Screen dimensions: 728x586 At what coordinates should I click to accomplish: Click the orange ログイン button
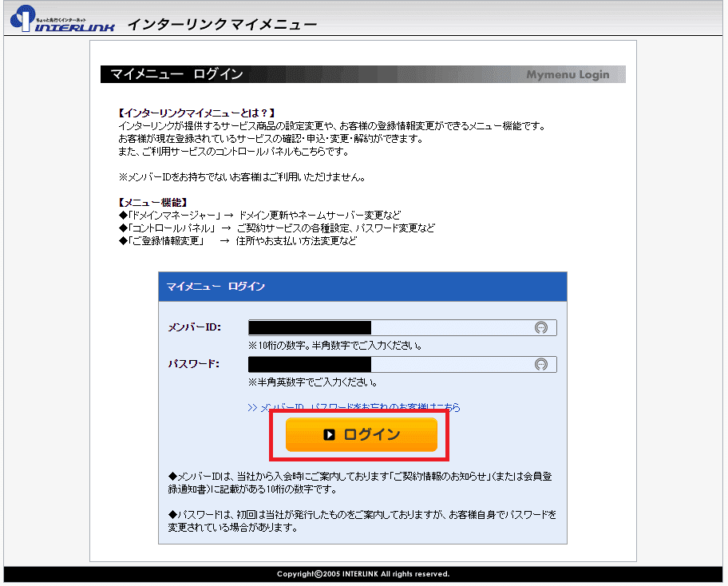(362, 434)
